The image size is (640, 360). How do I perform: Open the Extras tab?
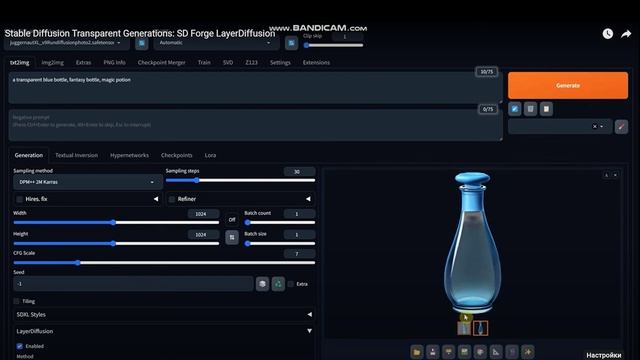click(83, 62)
